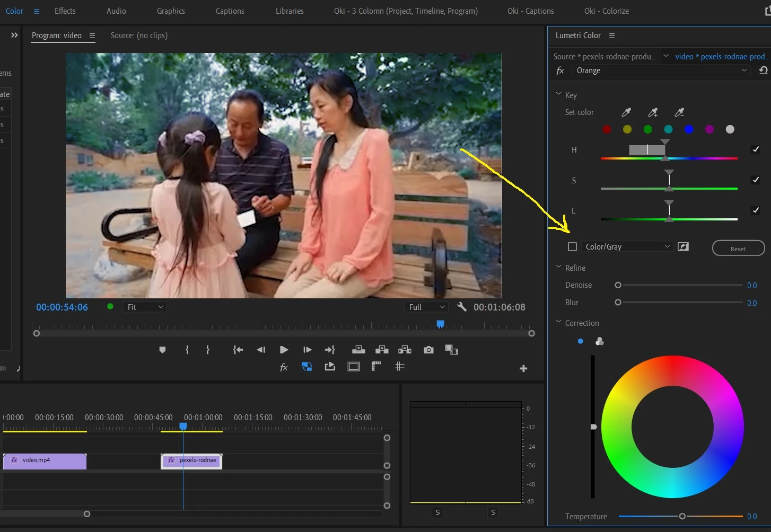Click the invert mask icon beside Color/Gray
This screenshot has height=532, width=771.
point(684,247)
